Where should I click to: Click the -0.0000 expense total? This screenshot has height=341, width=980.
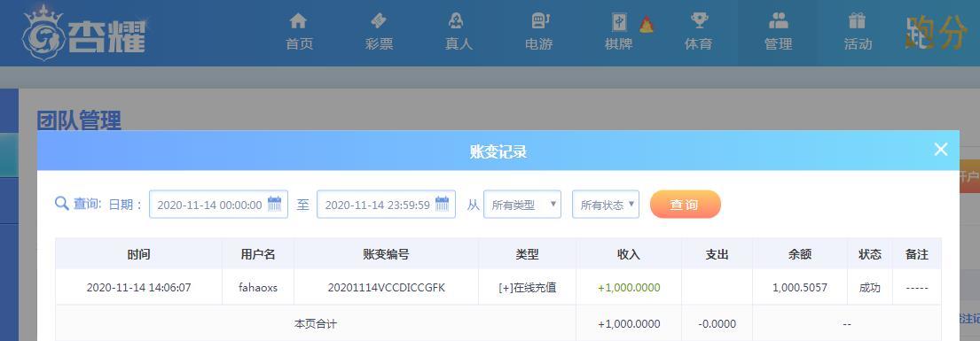(717, 324)
